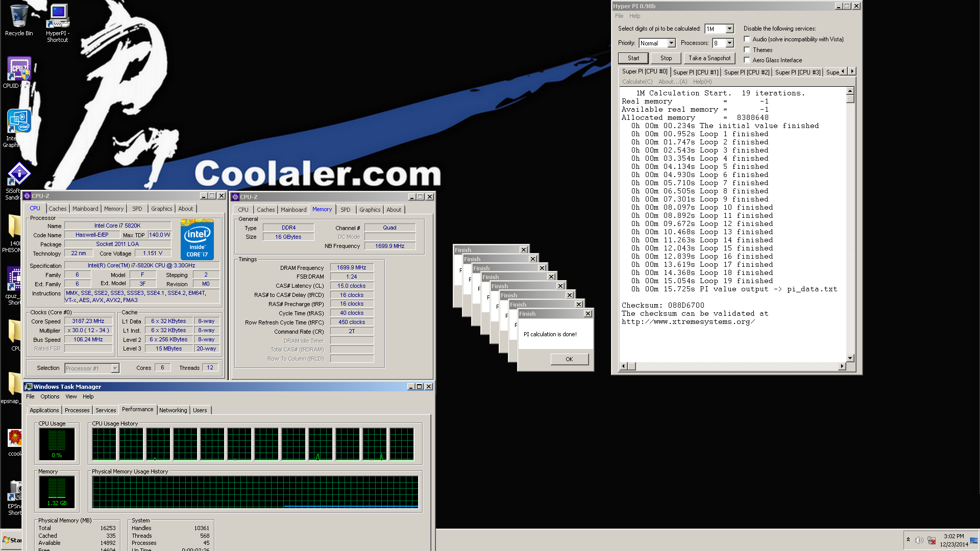This screenshot has width=980, height=551.
Task: Open the Task Manager Users tab
Action: 200,410
